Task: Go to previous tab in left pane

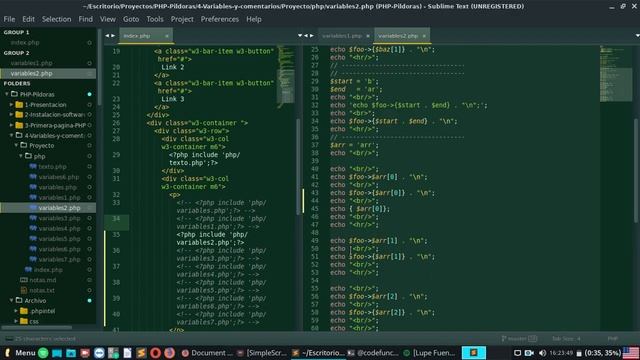Action: pyautogui.click(x=107, y=36)
